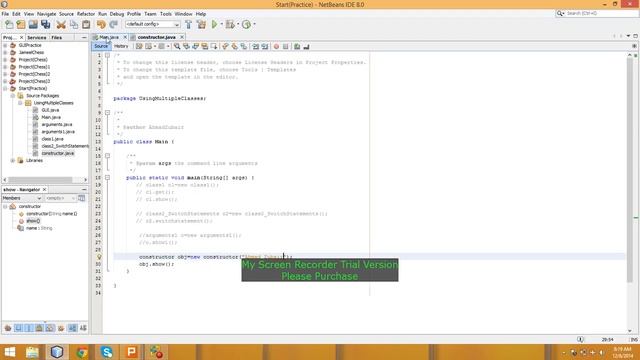Click the Source view button
The image size is (640, 360).
tap(101, 47)
